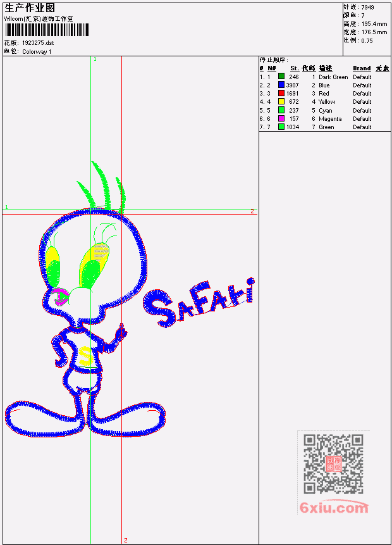Click 'Default' brand in the Dark Green row
This screenshot has width=392, height=545.
pyautogui.click(x=362, y=77)
